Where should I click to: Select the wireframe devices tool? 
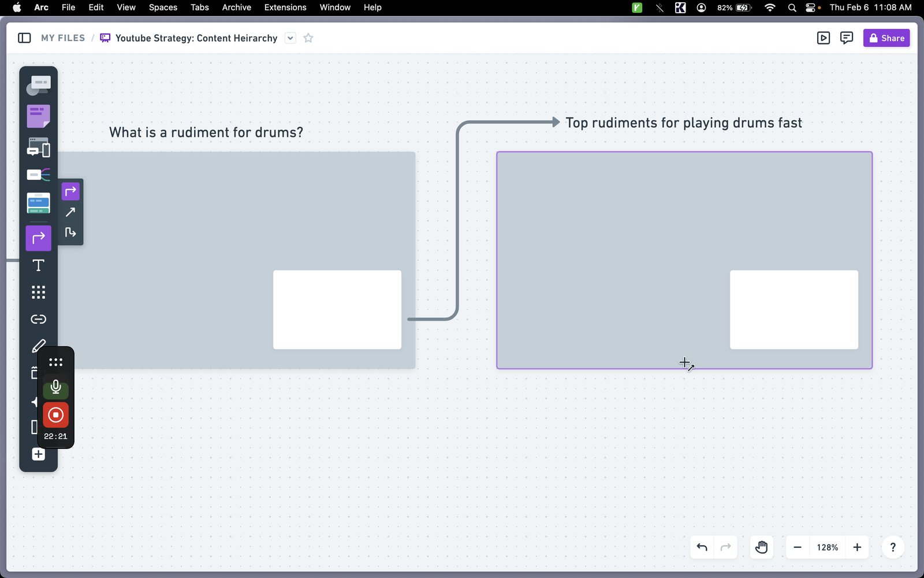click(39, 147)
